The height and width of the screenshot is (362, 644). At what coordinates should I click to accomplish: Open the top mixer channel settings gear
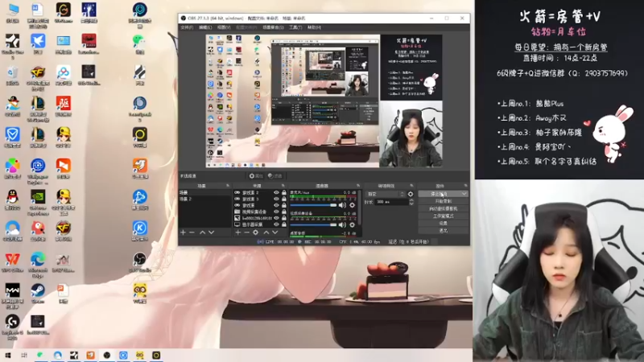click(x=352, y=205)
